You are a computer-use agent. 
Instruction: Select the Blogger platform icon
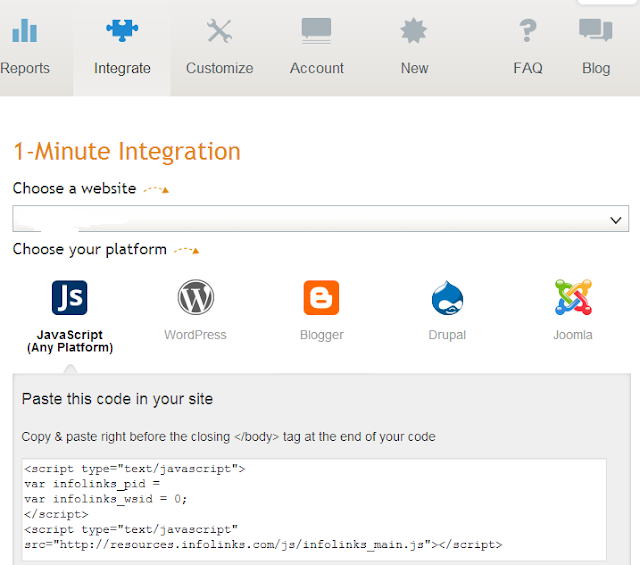point(321,298)
